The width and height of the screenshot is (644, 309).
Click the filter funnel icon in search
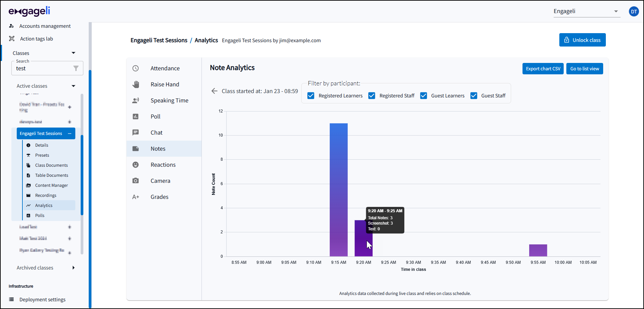[76, 68]
